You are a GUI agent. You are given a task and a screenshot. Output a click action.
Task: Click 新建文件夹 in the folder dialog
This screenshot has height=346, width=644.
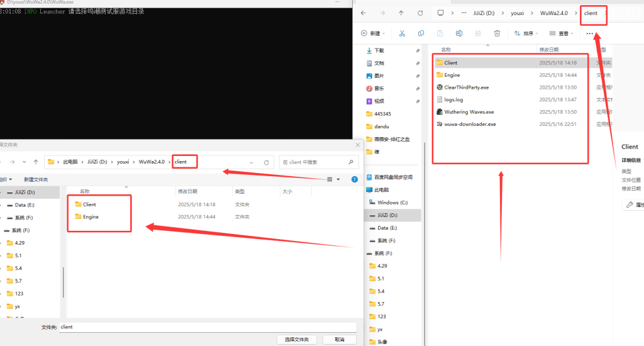(x=36, y=179)
